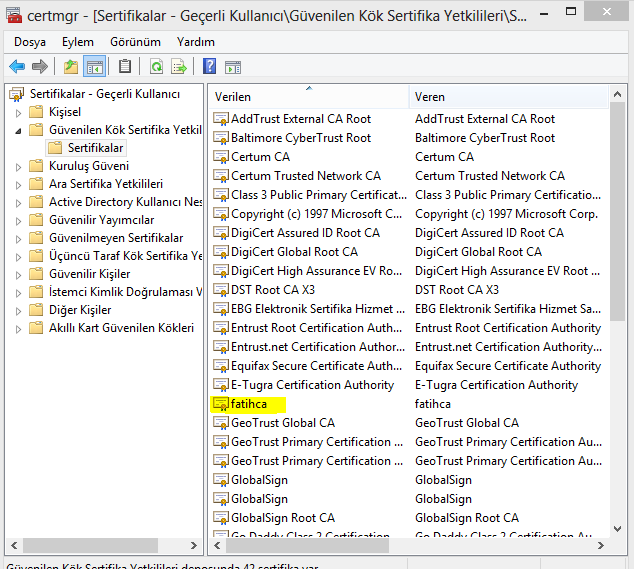Click the GlobalSign Root CA icon
The width and height of the screenshot is (634, 569).
click(221, 518)
